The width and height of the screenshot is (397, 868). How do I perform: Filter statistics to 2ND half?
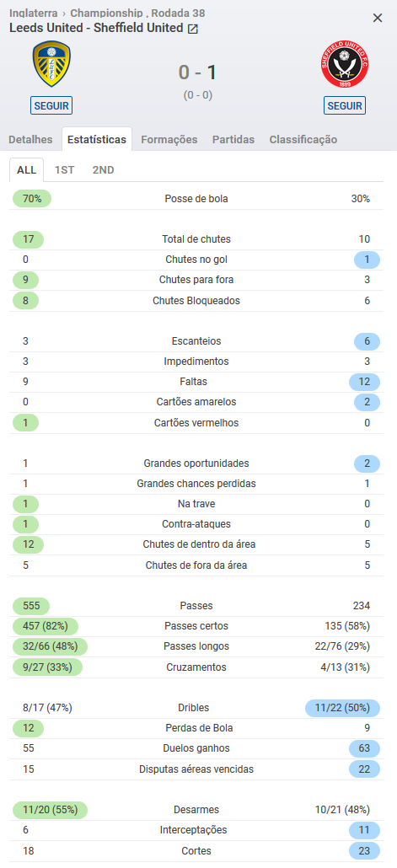104,170
